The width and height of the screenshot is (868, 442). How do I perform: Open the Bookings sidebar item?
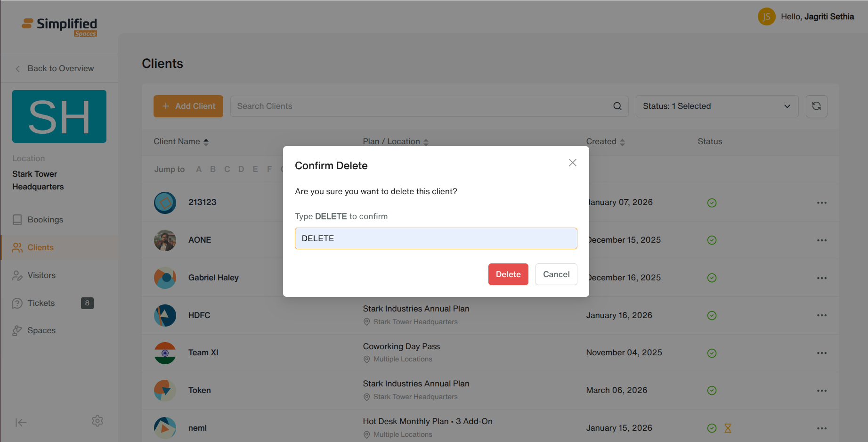[45, 220]
